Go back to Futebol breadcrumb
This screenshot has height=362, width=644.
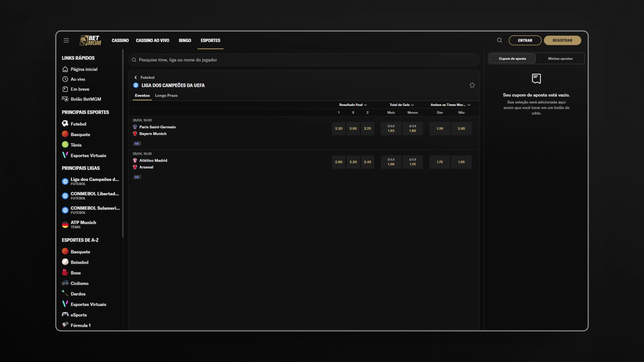click(x=148, y=77)
